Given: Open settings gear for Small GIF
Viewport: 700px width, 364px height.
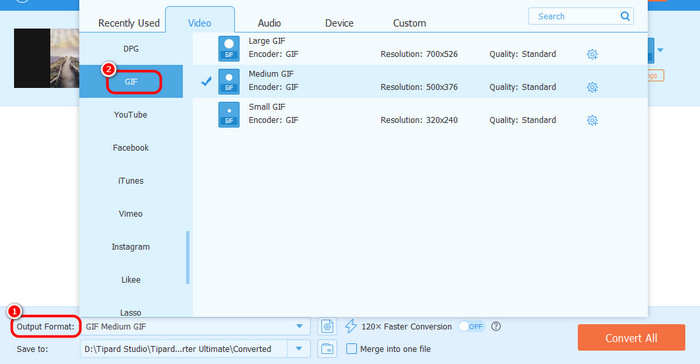Looking at the screenshot, I should click(x=592, y=121).
